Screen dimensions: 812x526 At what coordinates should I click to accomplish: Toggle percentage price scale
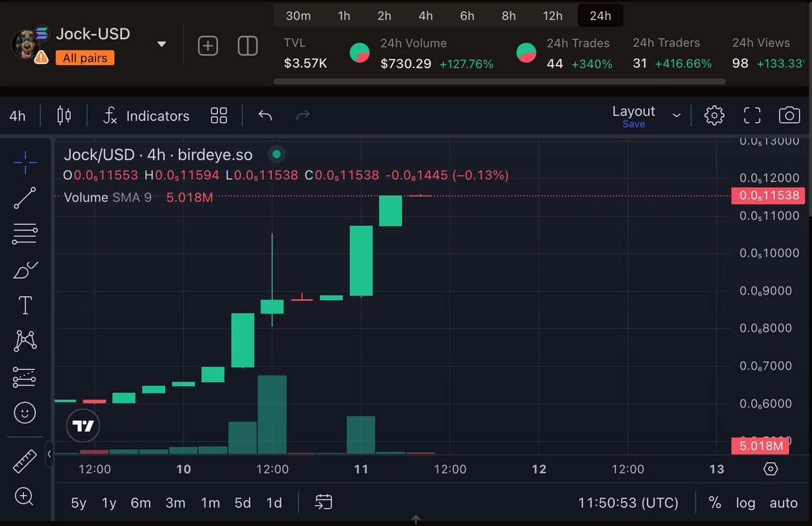(715, 503)
